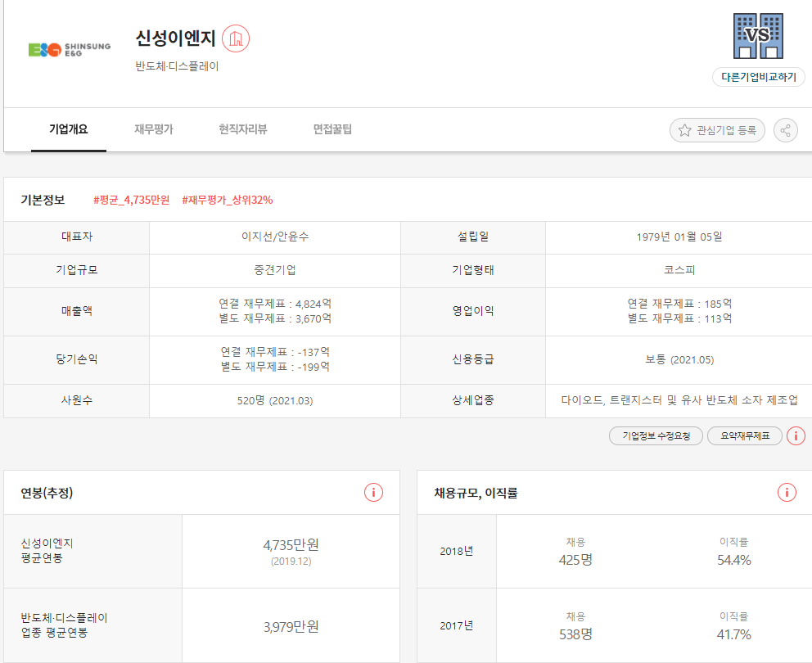Open the 요약재무제표 button
812x663 pixels.
pos(745,435)
